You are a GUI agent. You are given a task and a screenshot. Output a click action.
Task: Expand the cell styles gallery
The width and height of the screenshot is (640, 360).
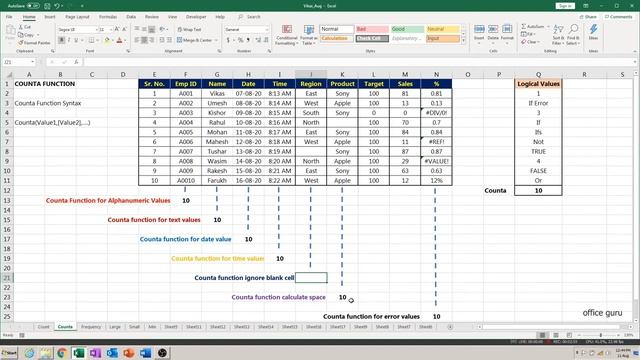(x=463, y=41)
